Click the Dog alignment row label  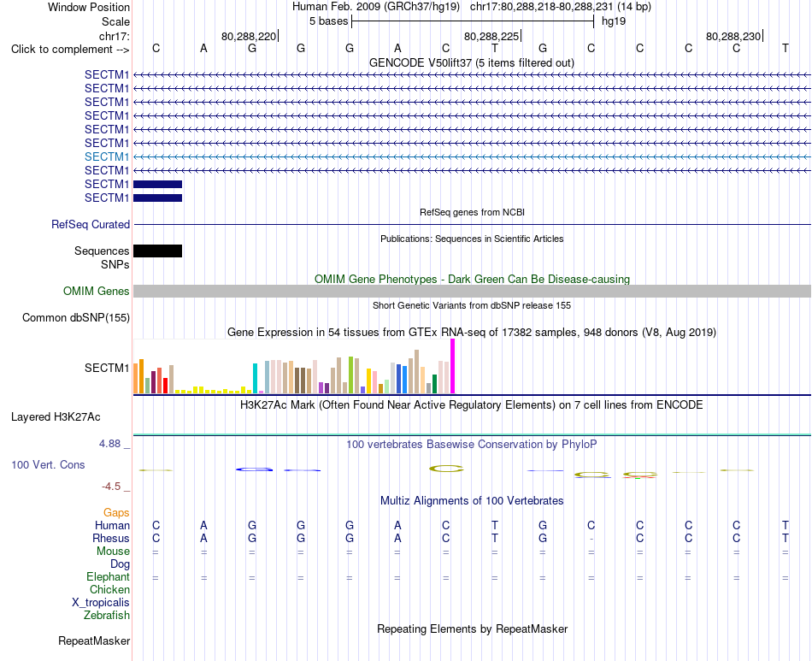coord(120,564)
